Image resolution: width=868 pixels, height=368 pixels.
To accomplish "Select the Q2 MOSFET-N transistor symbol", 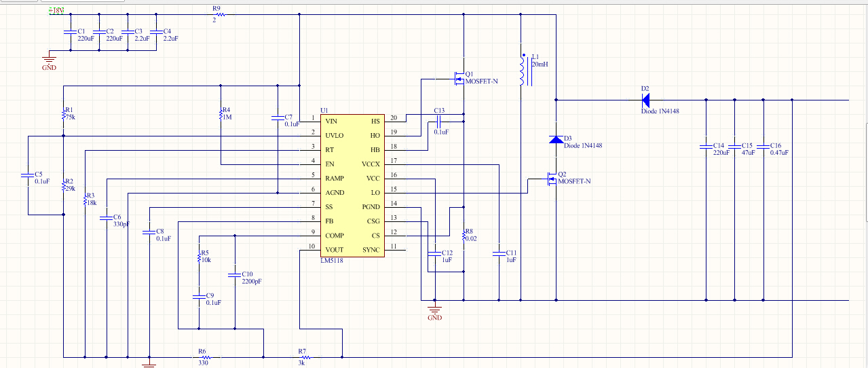I will pos(551,179).
